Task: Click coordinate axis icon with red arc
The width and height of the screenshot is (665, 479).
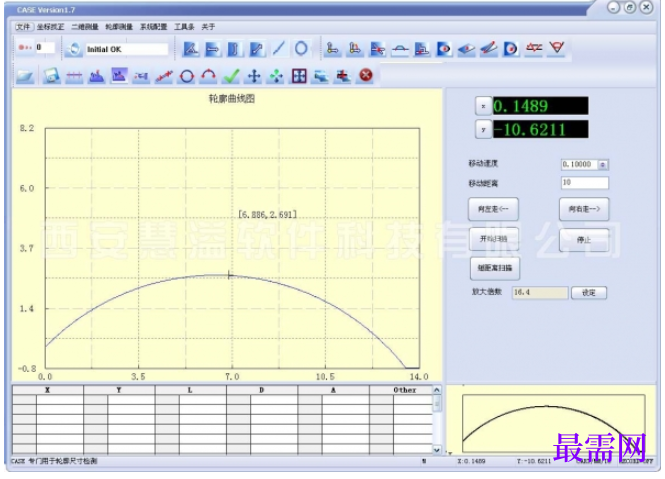Action: click(x=355, y=49)
